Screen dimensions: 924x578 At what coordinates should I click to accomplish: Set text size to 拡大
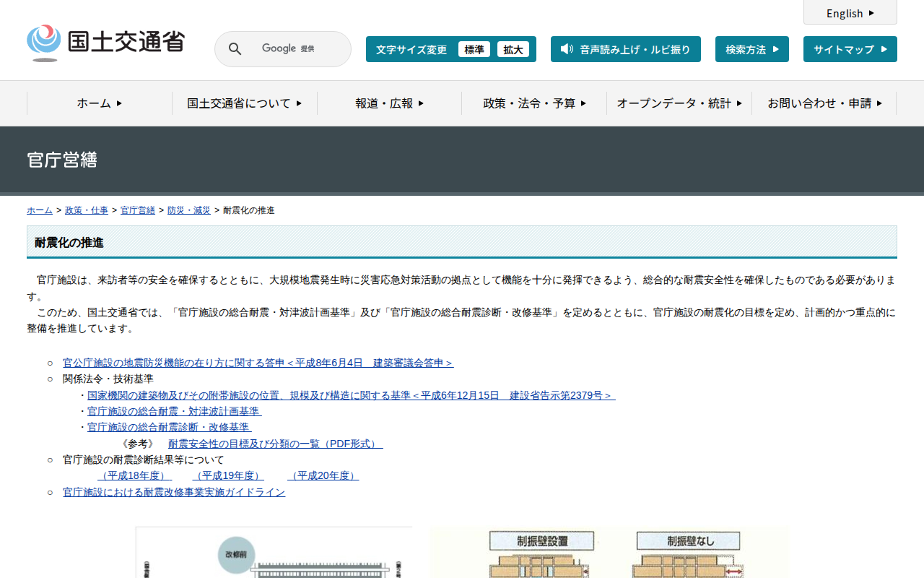coord(513,49)
